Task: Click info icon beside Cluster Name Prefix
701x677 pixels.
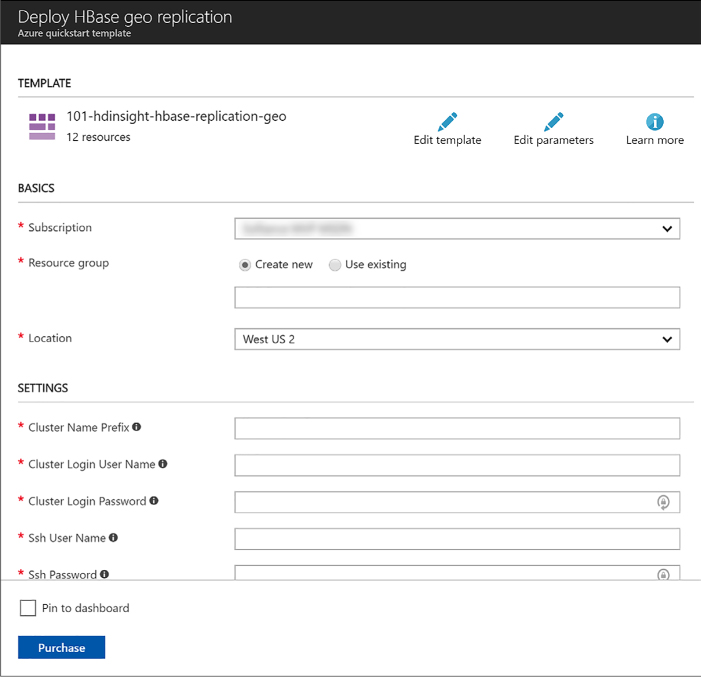Action: [x=137, y=427]
